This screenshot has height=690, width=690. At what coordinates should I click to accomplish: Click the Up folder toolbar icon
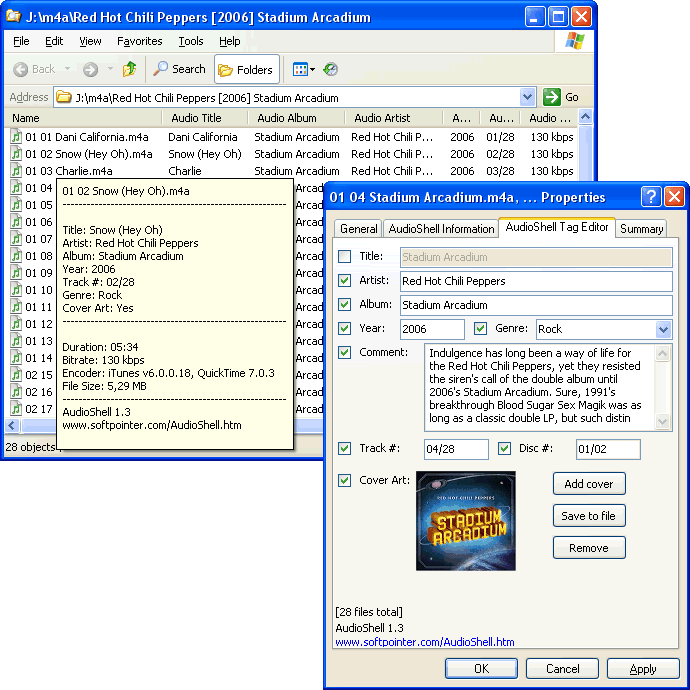pos(129,69)
